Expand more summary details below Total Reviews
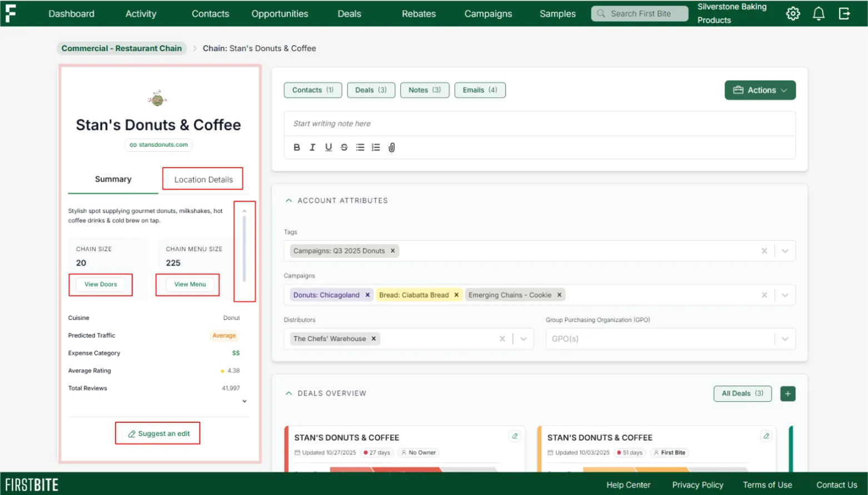Viewport: 868px width, 495px height. coord(244,401)
